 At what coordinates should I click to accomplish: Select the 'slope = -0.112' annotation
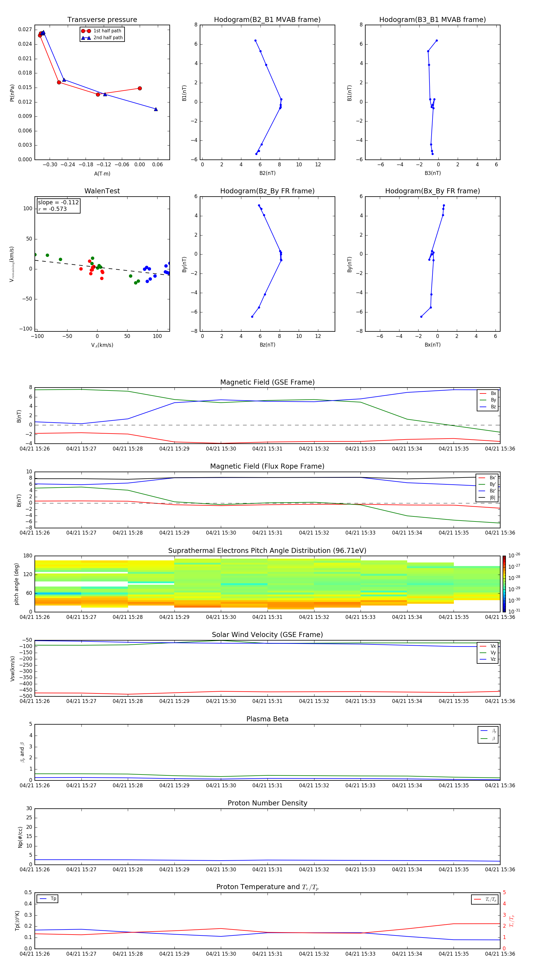[58, 203]
